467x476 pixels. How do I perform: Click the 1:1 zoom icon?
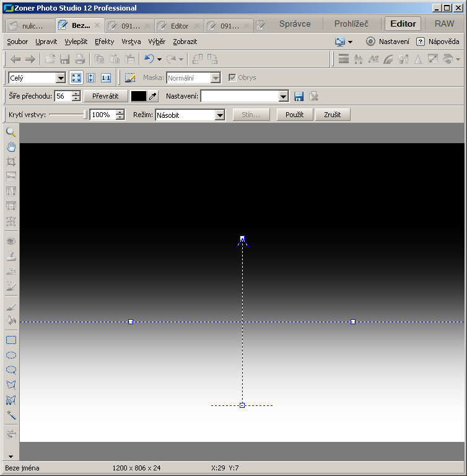pos(106,77)
